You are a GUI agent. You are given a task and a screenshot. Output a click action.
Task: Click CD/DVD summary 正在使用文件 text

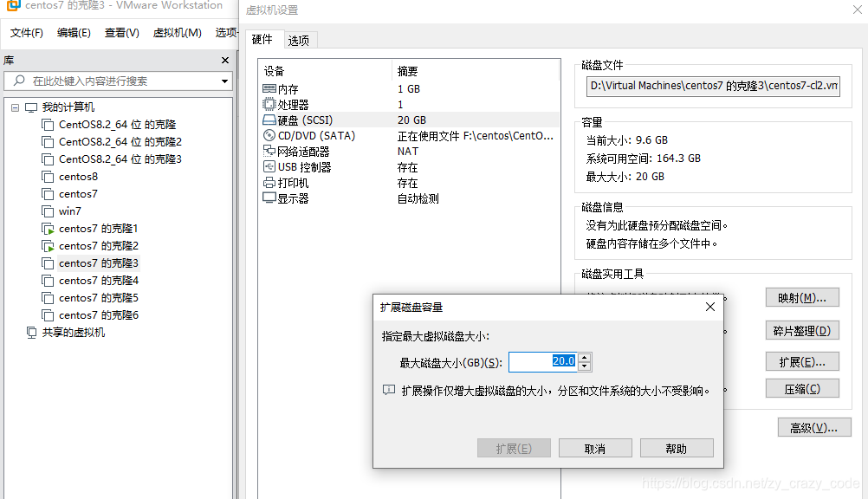coord(476,136)
